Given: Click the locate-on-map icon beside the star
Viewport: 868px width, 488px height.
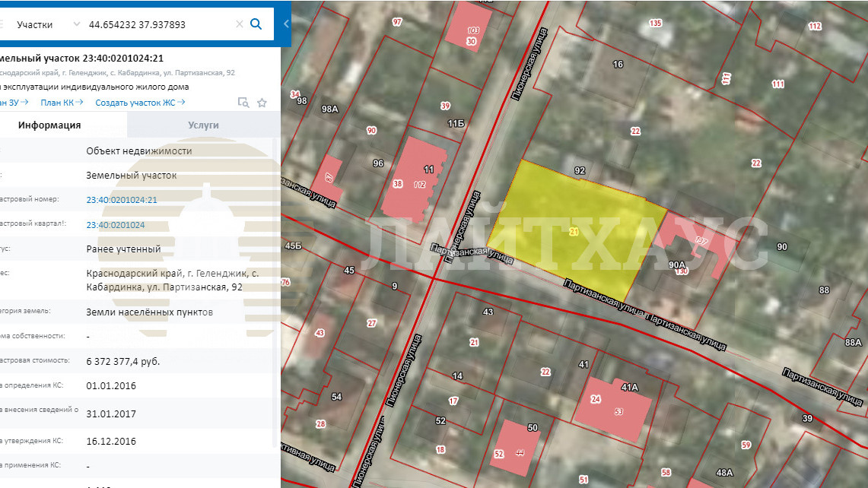Looking at the screenshot, I should (x=243, y=103).
